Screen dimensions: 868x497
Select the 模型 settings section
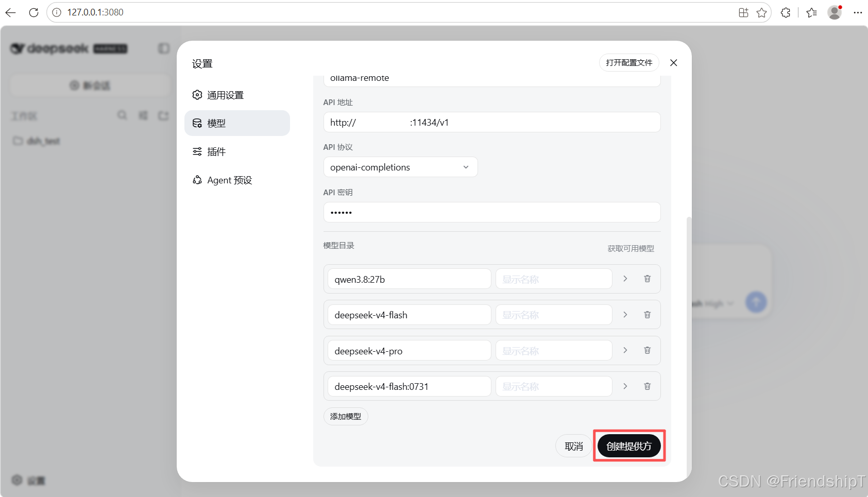237,123
